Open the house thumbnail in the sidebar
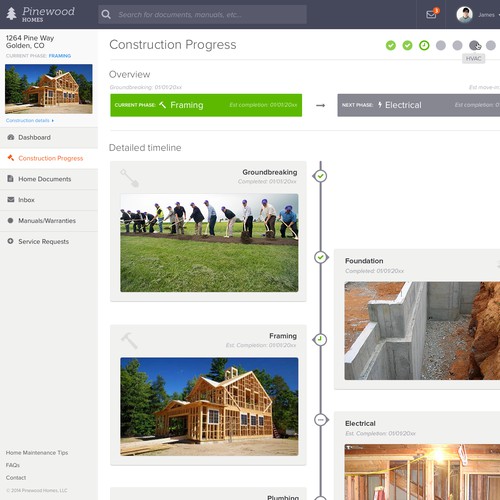 [49, 89]
